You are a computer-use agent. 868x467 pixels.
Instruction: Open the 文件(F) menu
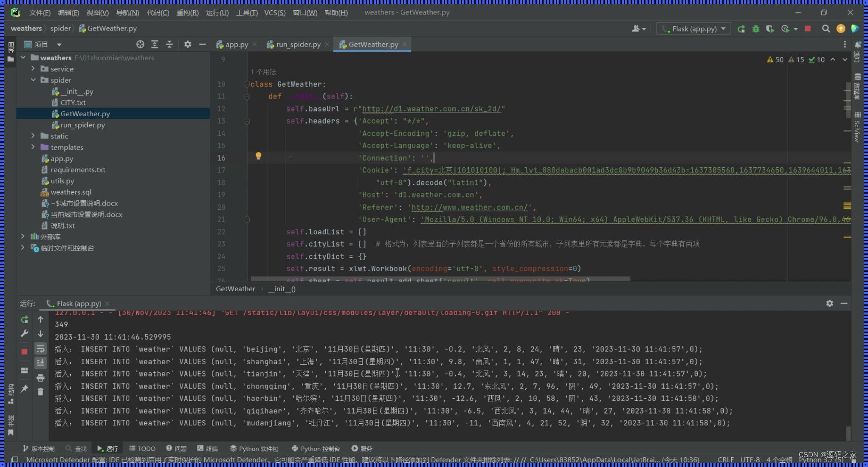point(39,12)
